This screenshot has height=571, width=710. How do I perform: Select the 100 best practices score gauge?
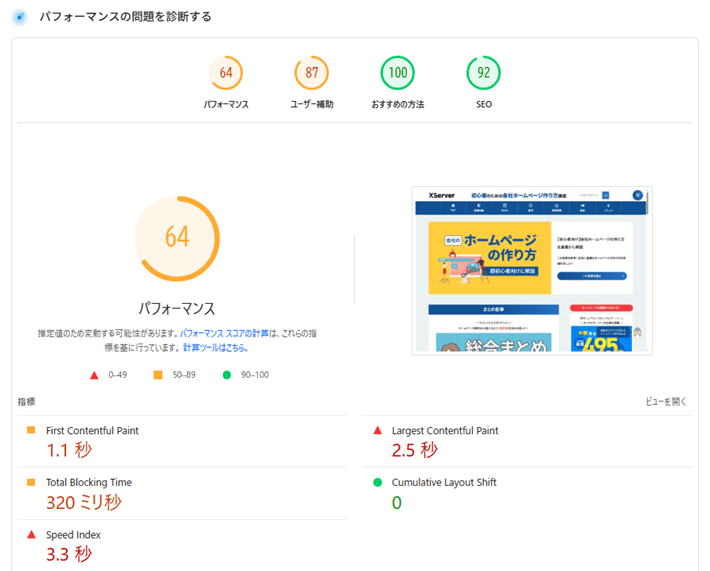click(x=398, y=72)
